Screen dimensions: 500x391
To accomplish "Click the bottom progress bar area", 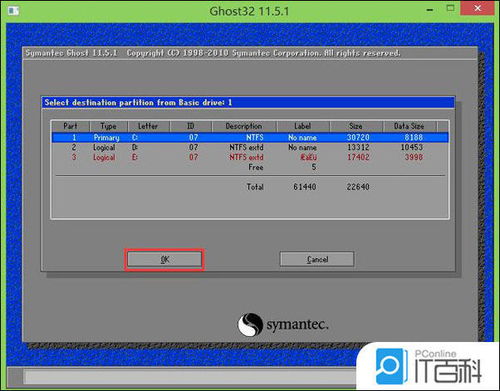I will coord(190,377).
